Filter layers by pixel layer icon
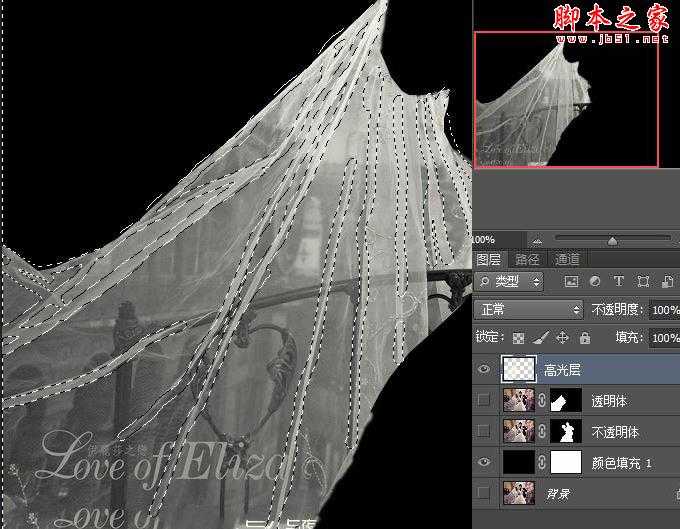This screenshot has height=529, width=680. point(571,282)
